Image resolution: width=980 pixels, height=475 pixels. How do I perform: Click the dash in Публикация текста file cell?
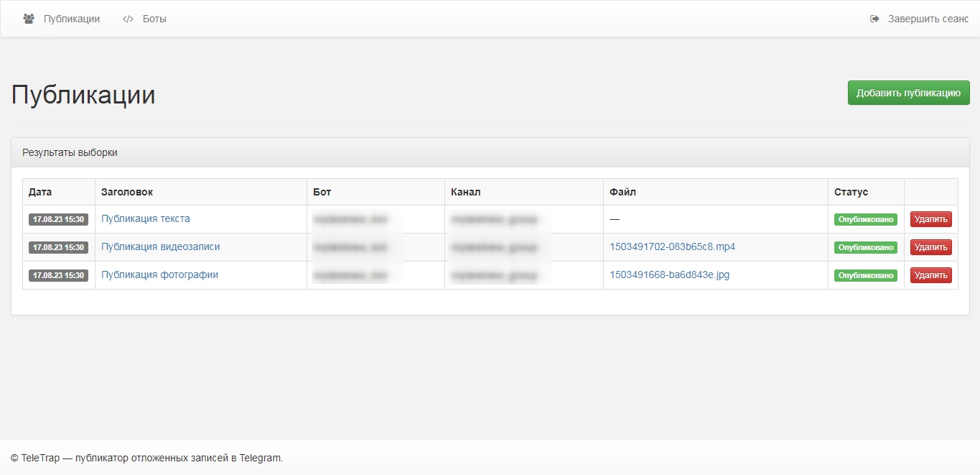(x=614, y=218)
